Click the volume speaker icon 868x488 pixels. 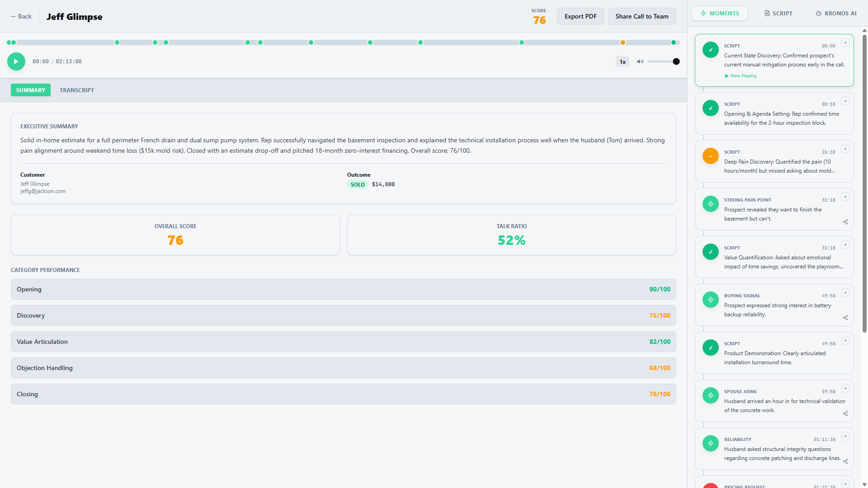640,61
